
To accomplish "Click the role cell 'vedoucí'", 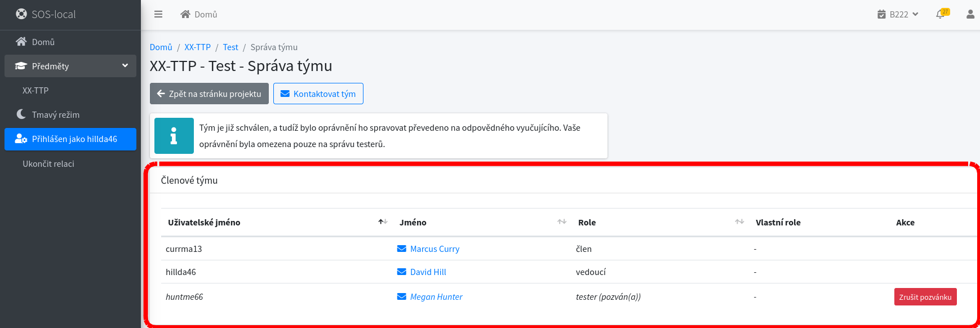I will pos(591,272).
